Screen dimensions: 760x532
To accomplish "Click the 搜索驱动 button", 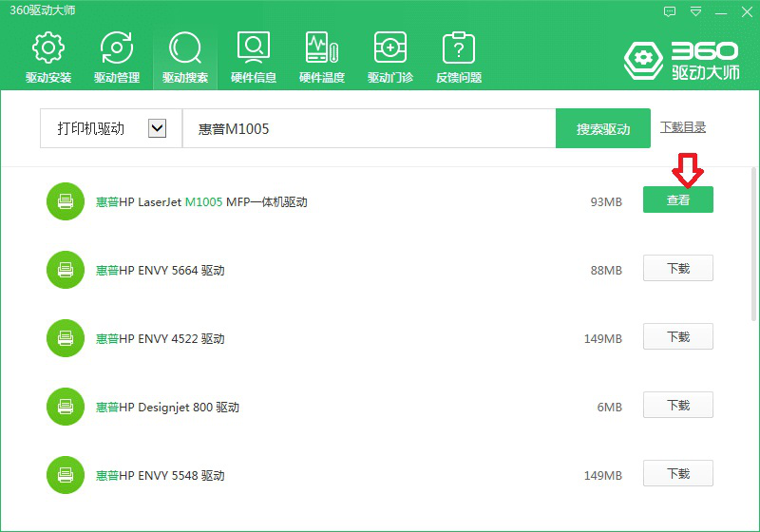I will [x=602, y=129].
